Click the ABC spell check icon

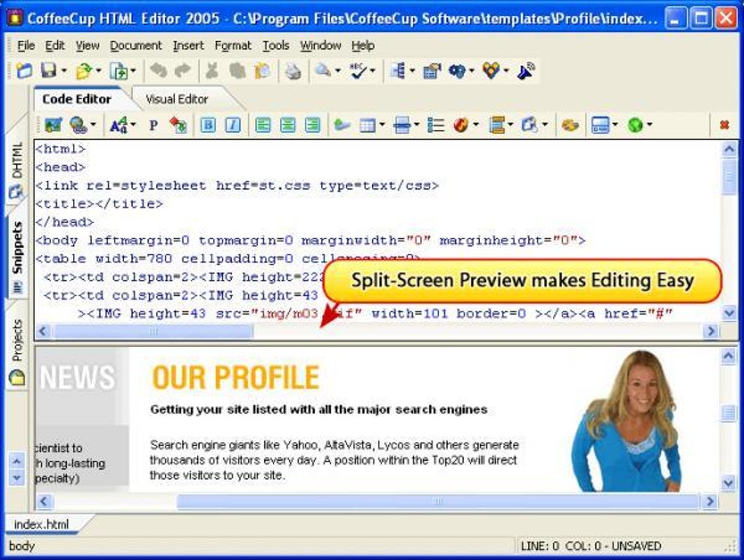[x=357, y=71]
